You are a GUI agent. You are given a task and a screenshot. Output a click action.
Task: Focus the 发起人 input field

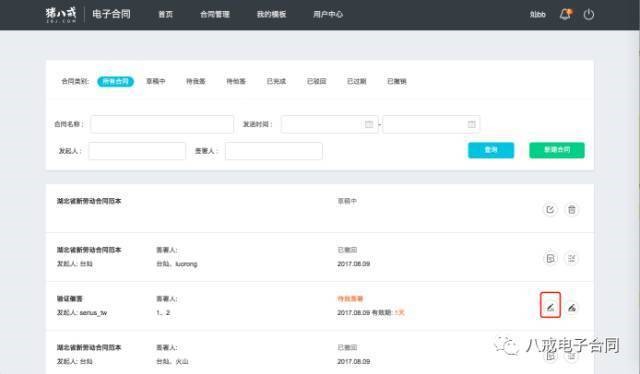click(x=137, y=151)
